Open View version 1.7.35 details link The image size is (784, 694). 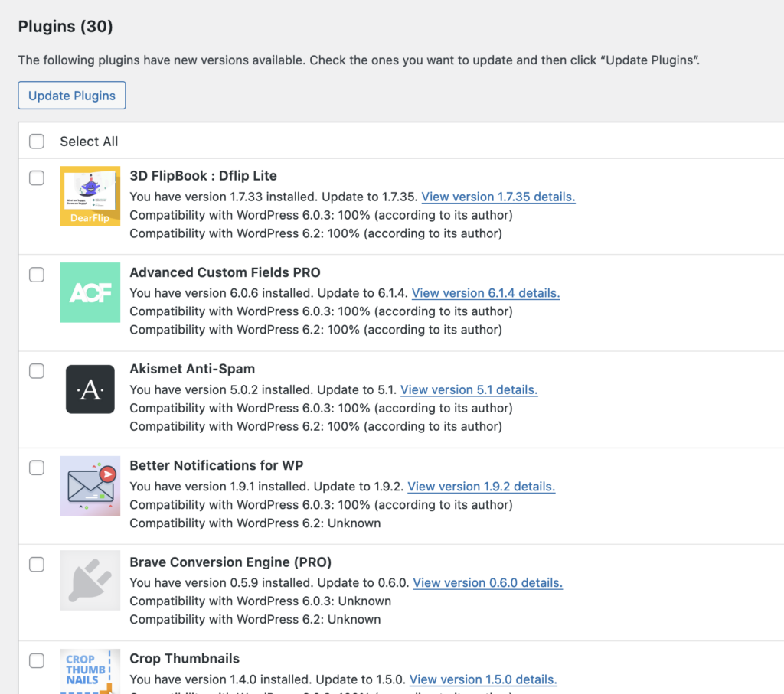point(498,197)
